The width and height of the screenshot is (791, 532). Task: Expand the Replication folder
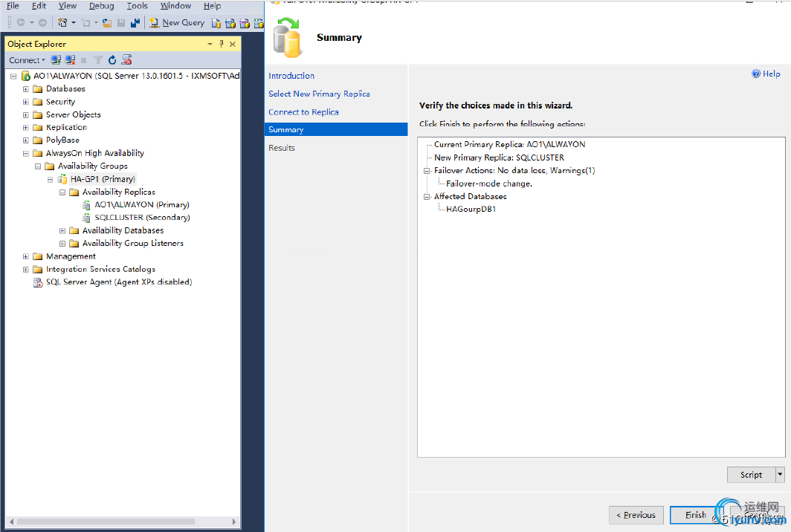coord(26,128)
